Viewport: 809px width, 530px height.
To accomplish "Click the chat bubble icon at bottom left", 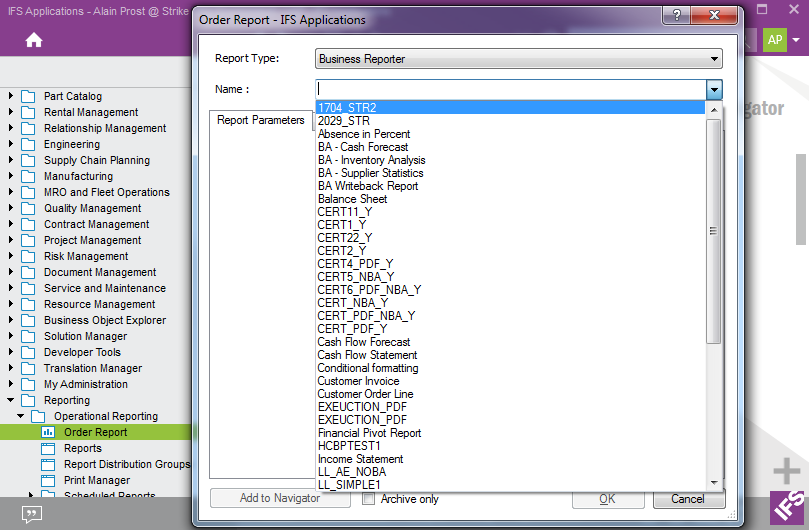I will pyautogui.click(x=32, y=514).
